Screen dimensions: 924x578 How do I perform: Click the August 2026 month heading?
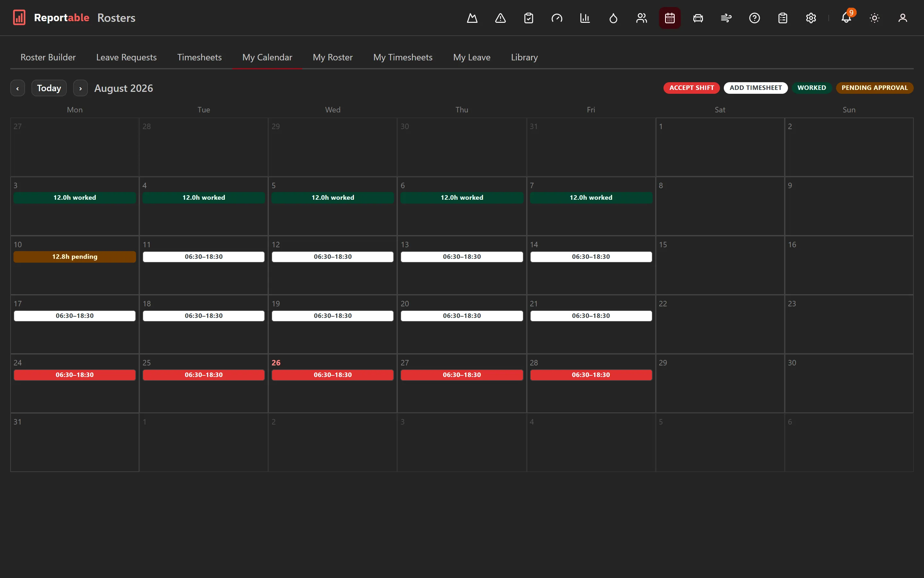tap(124, 88)
